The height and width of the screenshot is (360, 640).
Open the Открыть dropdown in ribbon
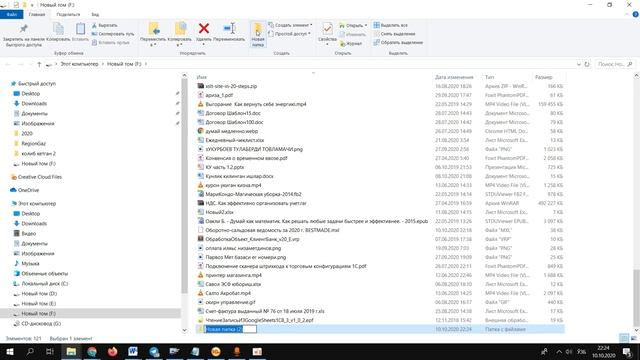pyautogui.click(x=353, y=25)
